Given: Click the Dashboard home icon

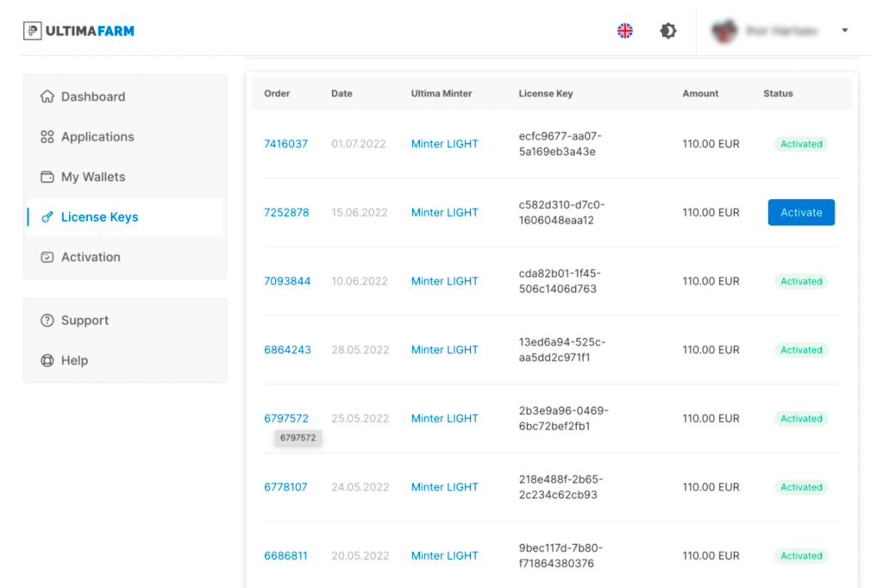Looking at the screenshot, I should pos(47,97).
